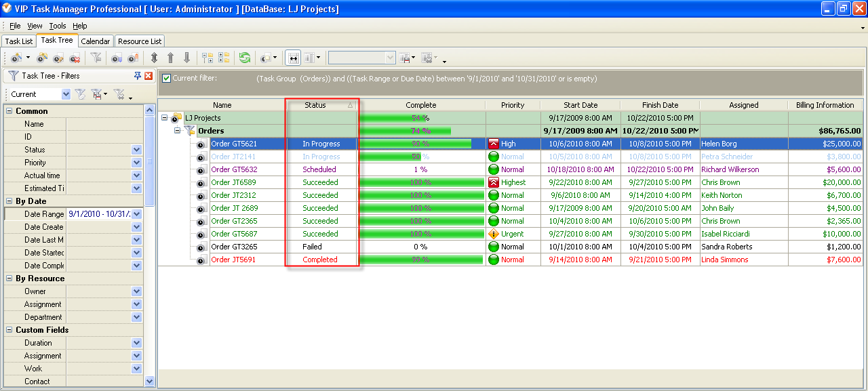868x391 pixels.
Task: Pin the Task Tree Filters panel
Action: pos(138,76)
